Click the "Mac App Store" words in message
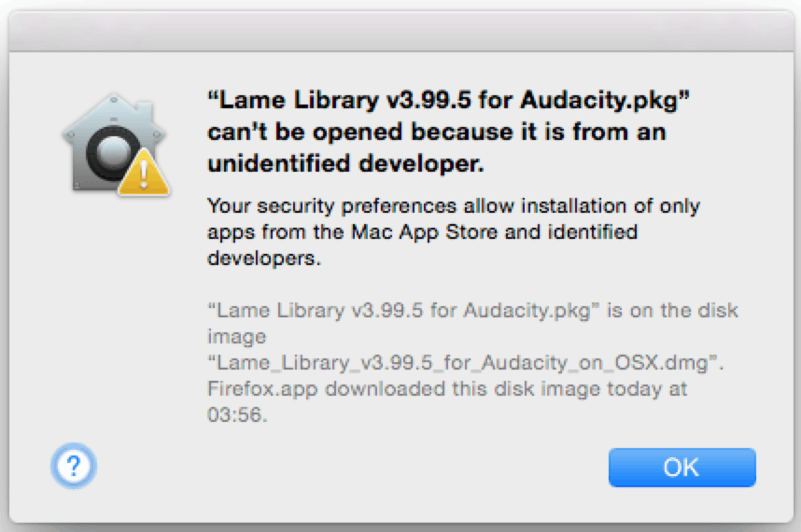This screenshot has width=801, height=532. pyautogui.click(x=425, y=232)
